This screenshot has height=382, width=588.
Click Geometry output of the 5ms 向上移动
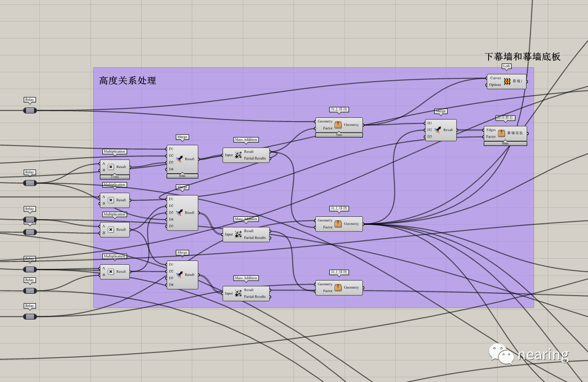pos(352,125)
